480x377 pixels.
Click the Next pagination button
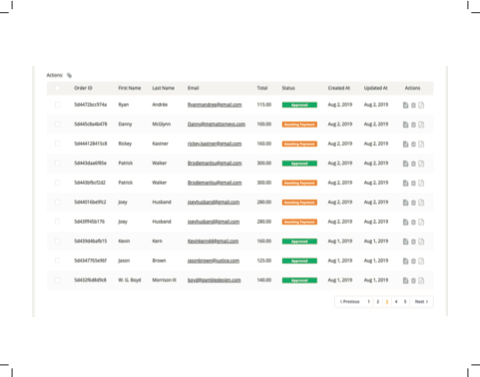click(x=421, y=302)
